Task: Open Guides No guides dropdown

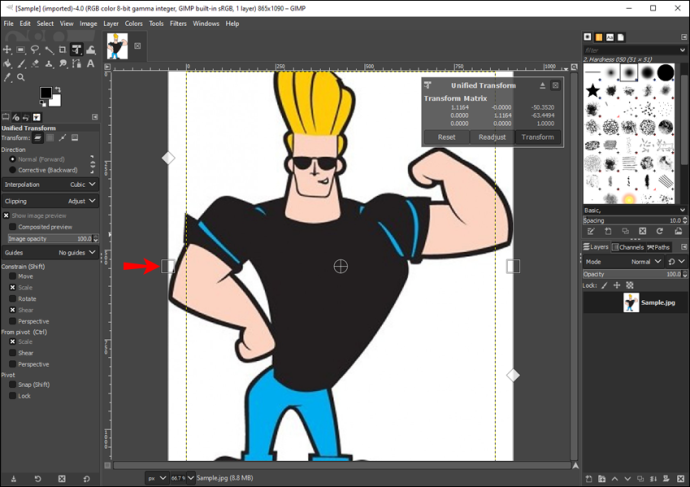Action: tap(50, 253)
